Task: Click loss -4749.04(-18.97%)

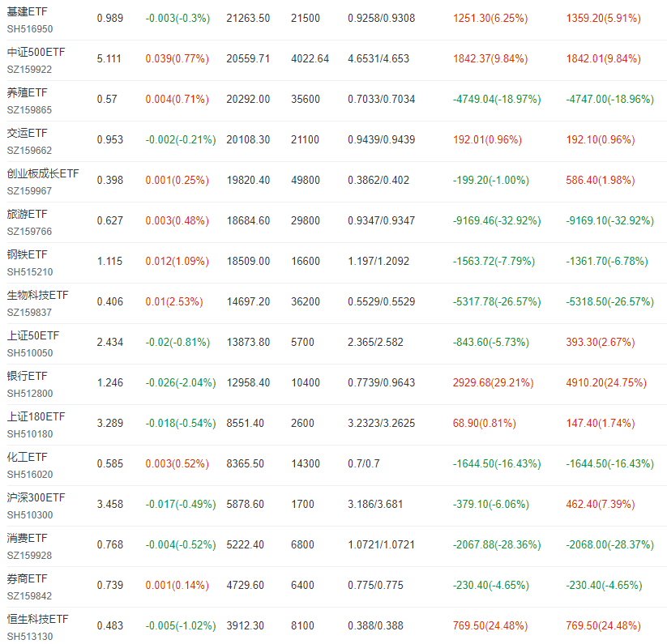Action: tap(497, 99)
